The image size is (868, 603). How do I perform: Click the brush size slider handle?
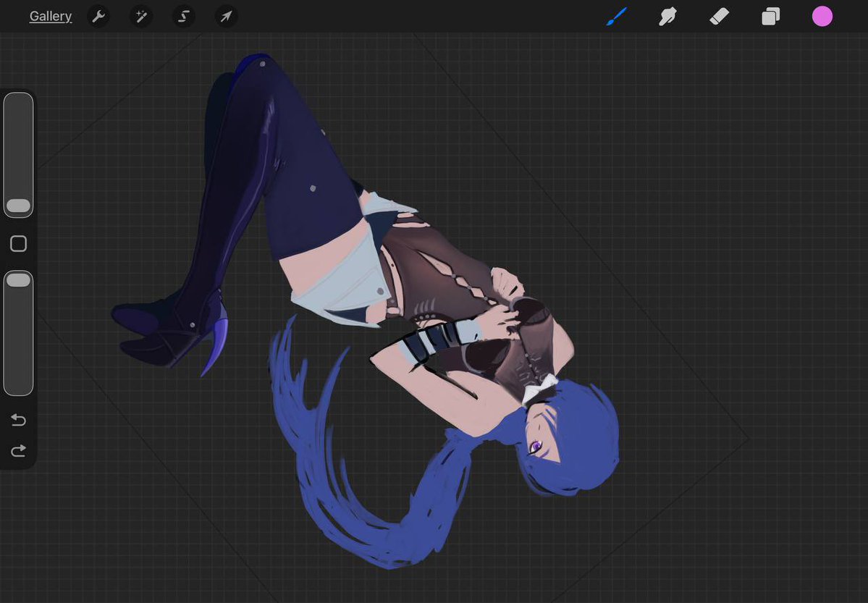click(x=18, y=206)
